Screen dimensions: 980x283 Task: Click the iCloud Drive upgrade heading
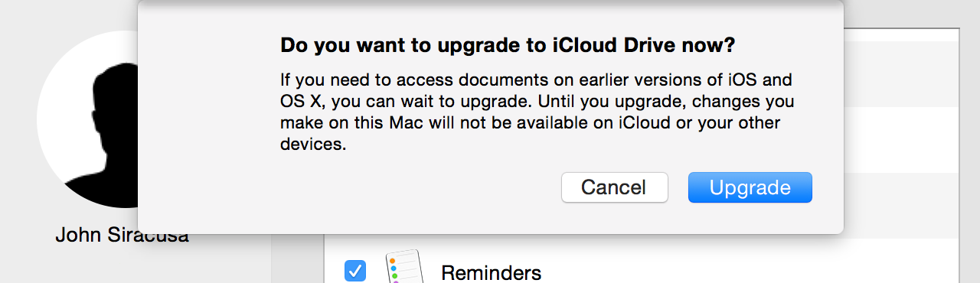(508, 45)
